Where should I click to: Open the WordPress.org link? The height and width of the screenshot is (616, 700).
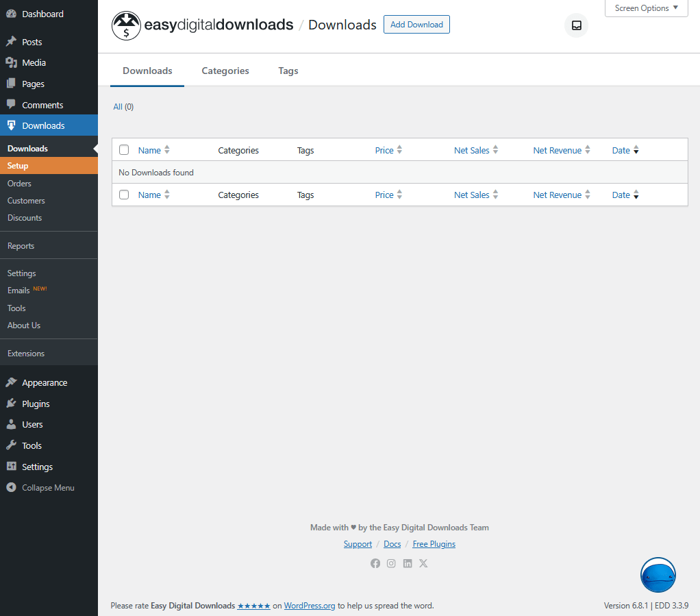(x=310, y=606)
